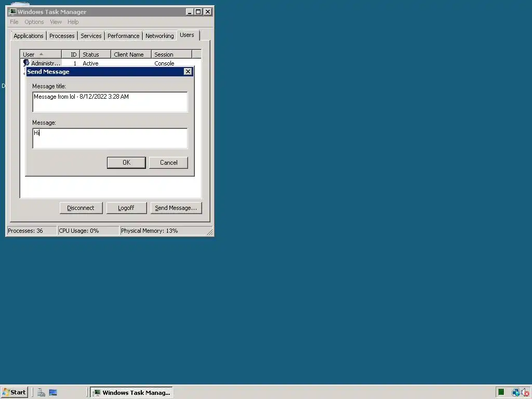Screen dimensions: 532x399
Task: Maximize the Windows Task Manager window
Action: point(198,12)
